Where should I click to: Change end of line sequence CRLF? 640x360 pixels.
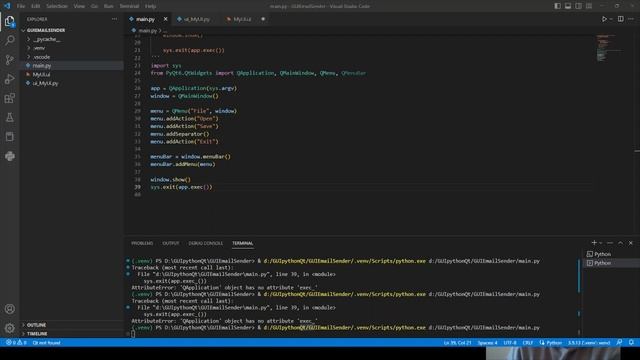click(528, 342)
